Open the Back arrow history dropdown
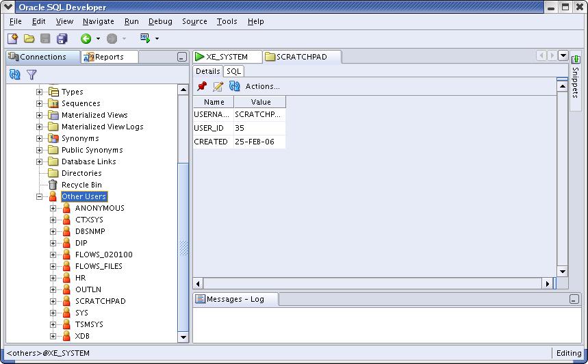The width and height of the screenshot is (588, 364). [x=98, y=38]
